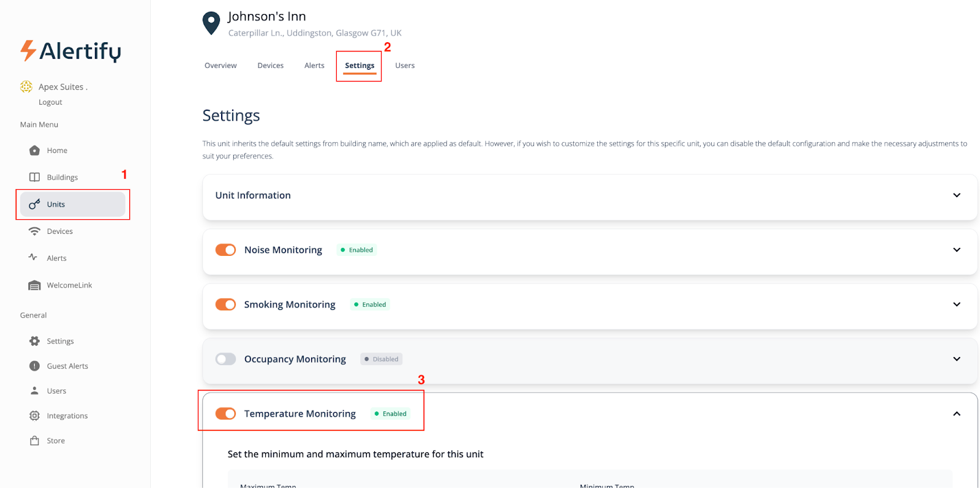Click the Buildings icon in sidebar
Image resolution: width=980 pixels, height=488 pixels.
coord(35,178)
